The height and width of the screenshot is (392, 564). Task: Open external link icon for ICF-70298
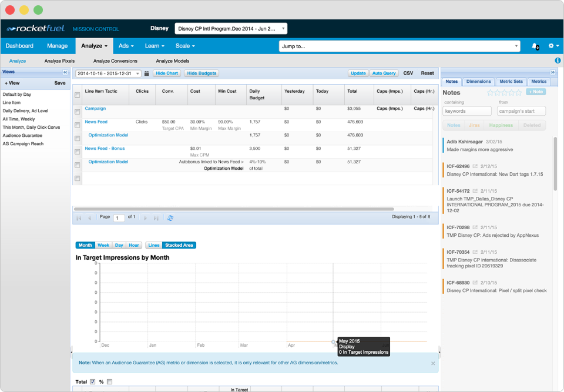tap(475, 227)
